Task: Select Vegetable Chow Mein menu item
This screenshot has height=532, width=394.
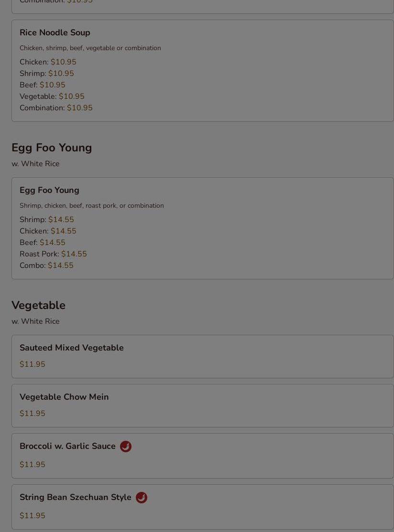Action: point(203,406)
